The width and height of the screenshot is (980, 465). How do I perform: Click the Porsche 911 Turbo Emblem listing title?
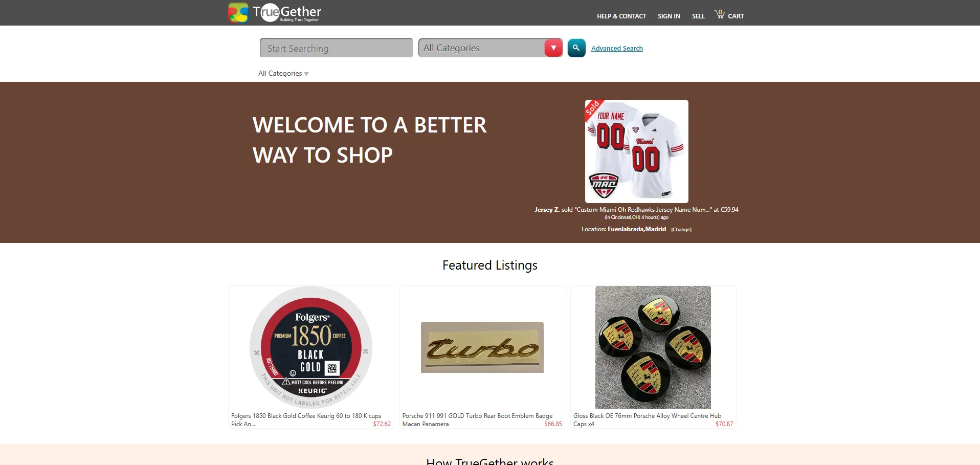477,420
